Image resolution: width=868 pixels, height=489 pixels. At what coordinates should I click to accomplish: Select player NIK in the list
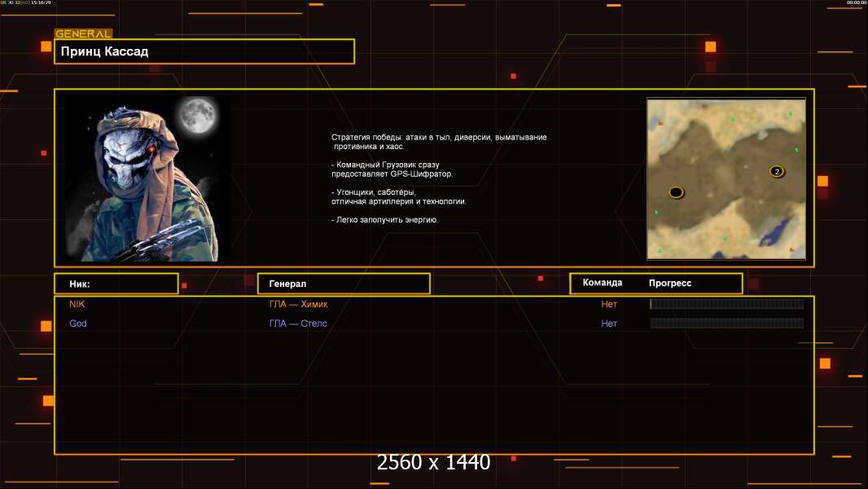[77, 304]
